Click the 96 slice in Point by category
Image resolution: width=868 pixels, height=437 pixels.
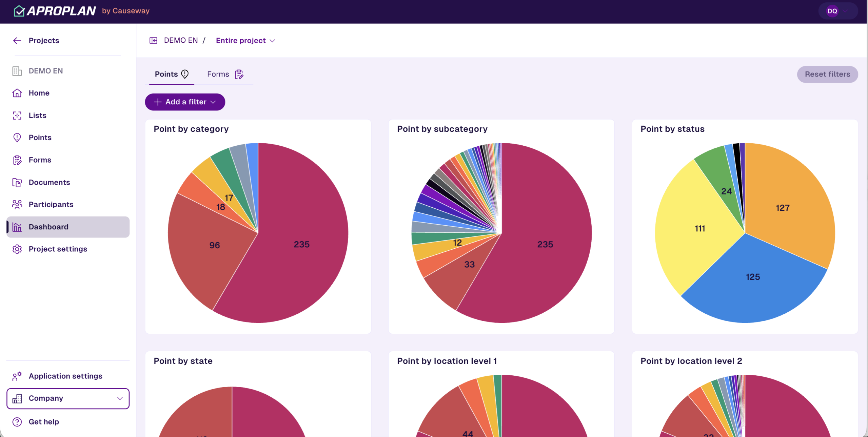214,245
